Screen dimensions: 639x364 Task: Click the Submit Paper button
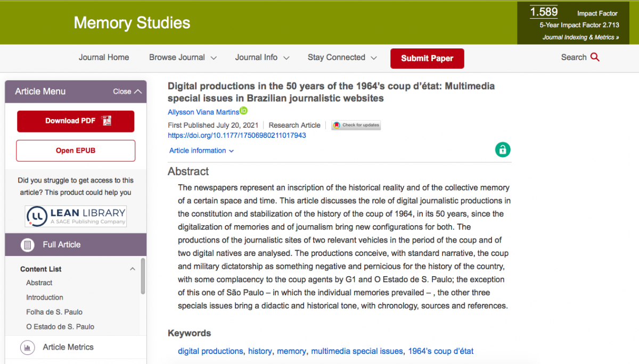[427, 58]
